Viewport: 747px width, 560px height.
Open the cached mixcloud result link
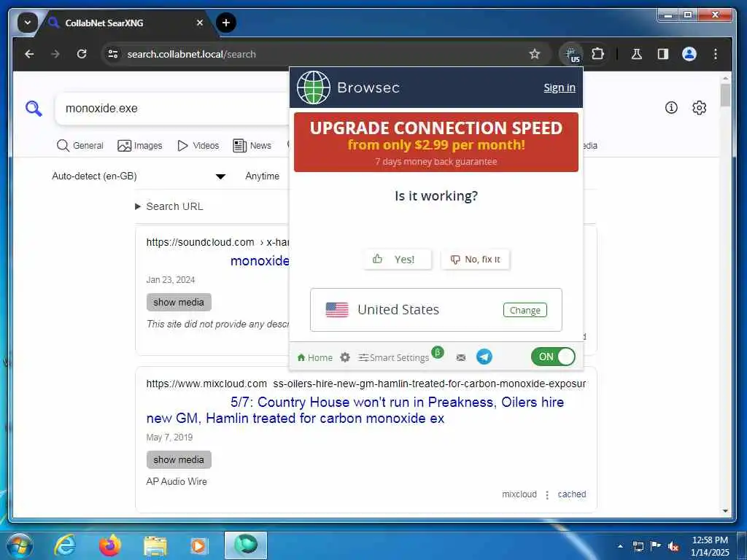(x=572, y=494)
